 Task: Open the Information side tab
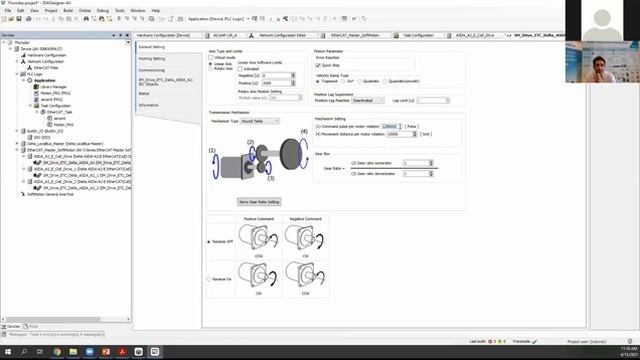[x=149, y=105]
